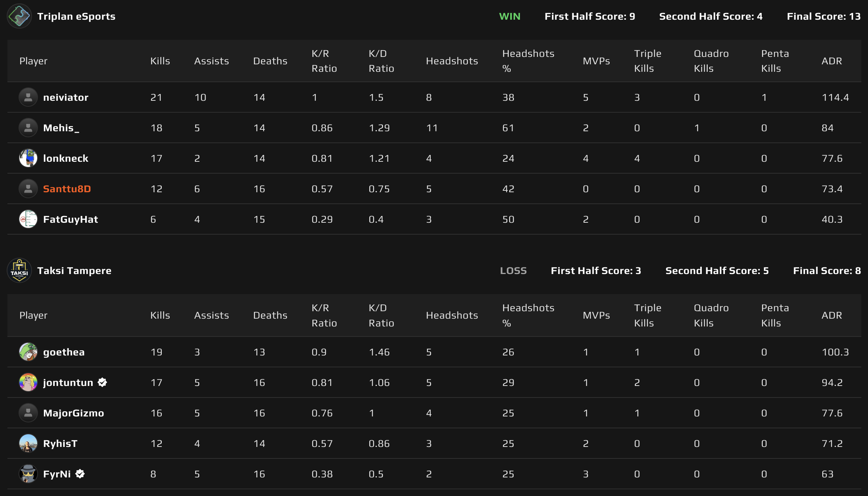
Task: Open lonkneck's player avatar
Action: click(28, 158)
